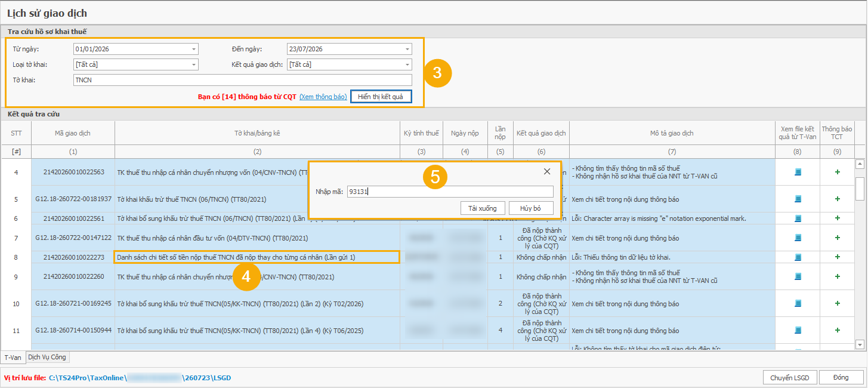868x388 pixels.
Task: Switch to the Dịch Vụ Công tab
Action: (x=48, y=357)
